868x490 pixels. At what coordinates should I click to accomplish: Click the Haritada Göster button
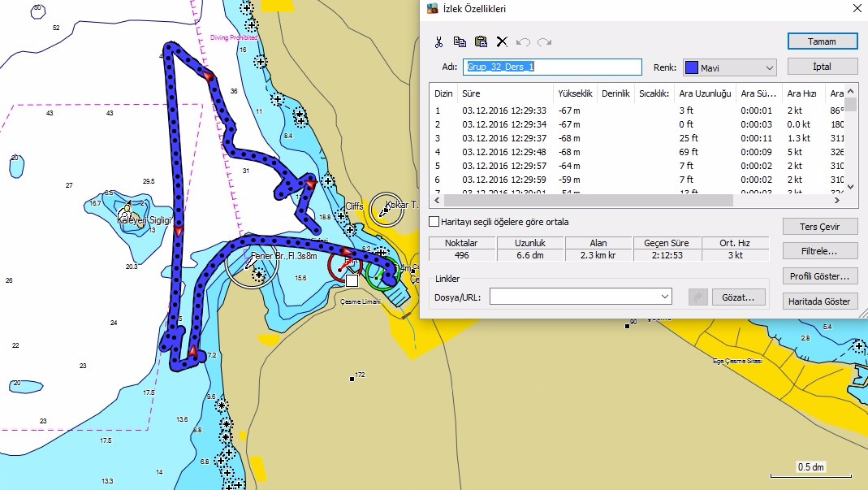(820, 301)
